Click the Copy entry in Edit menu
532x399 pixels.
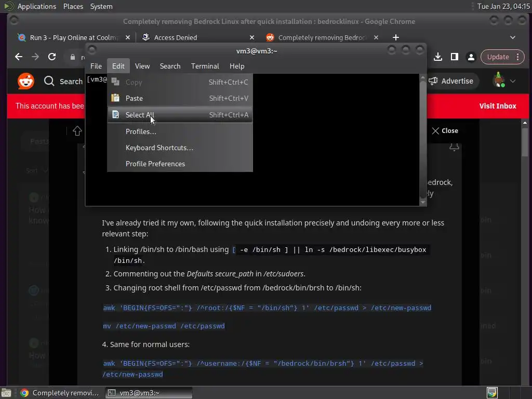(180, 82)
